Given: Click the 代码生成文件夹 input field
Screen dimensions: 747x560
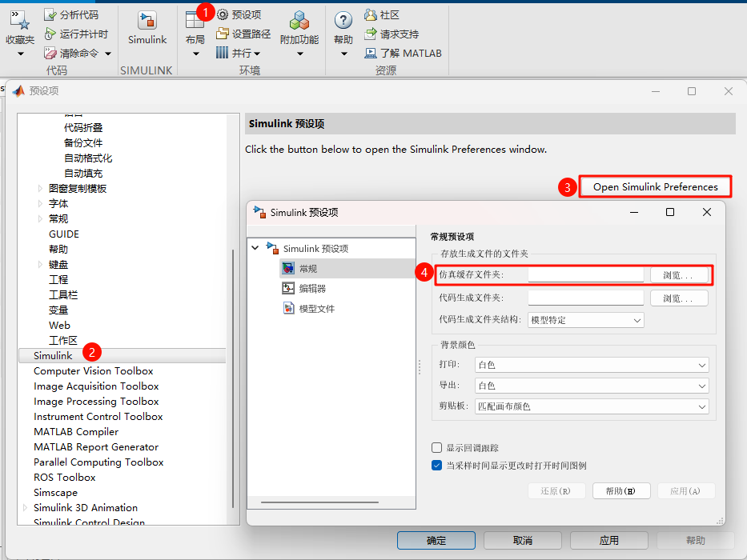Looking at the screenshot, I should 586,298.
